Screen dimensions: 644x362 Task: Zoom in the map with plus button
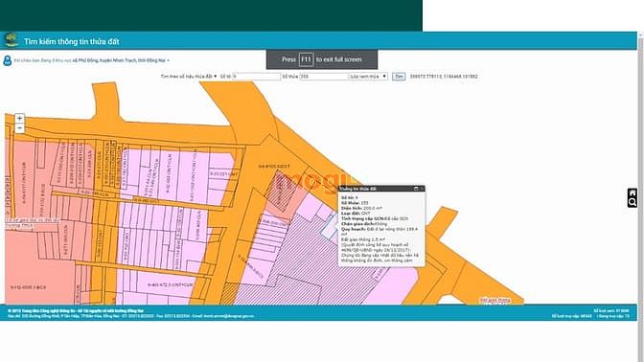pyautogui.click(x=19, y=119)
